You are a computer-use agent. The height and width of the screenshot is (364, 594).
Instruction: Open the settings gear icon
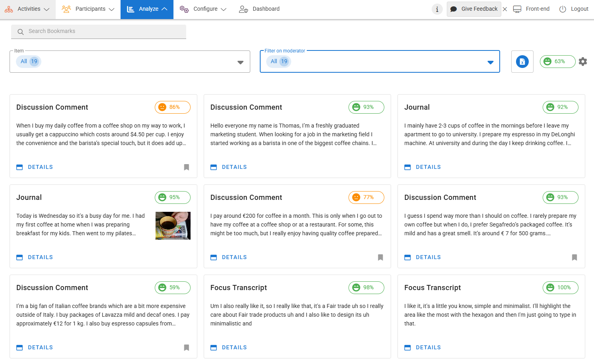[583, 62]
